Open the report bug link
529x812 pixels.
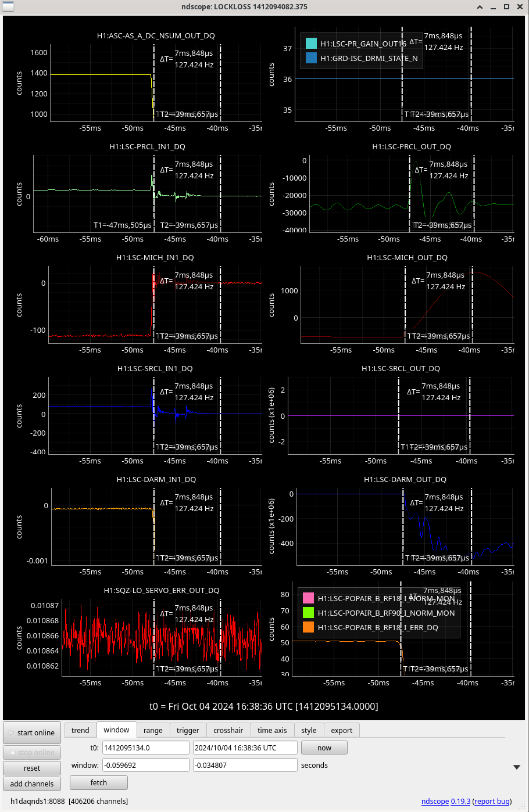click(492, 801)
